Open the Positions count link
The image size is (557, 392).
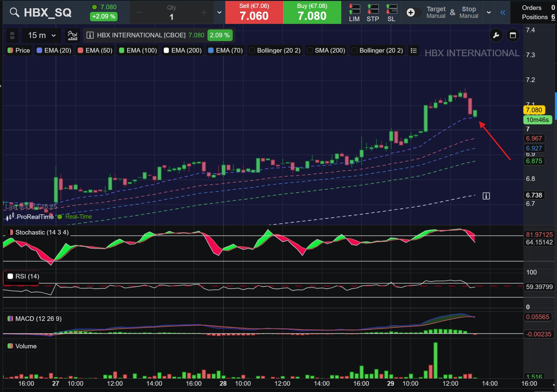click(x=553, y=17)
